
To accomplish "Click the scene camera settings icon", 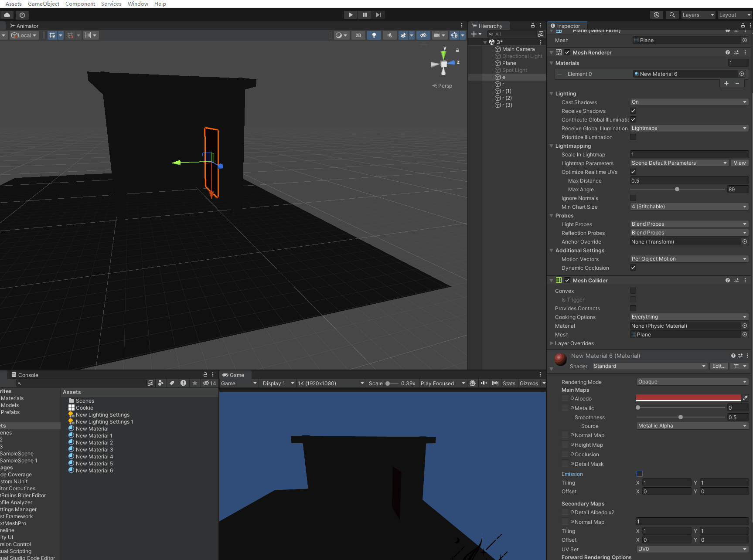I will point(437,35).
